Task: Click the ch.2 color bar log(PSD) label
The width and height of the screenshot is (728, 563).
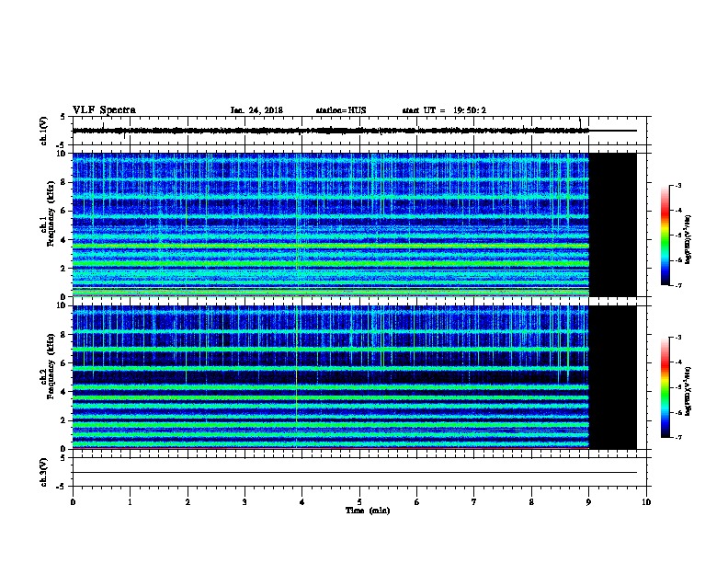Action: point(688,391)
